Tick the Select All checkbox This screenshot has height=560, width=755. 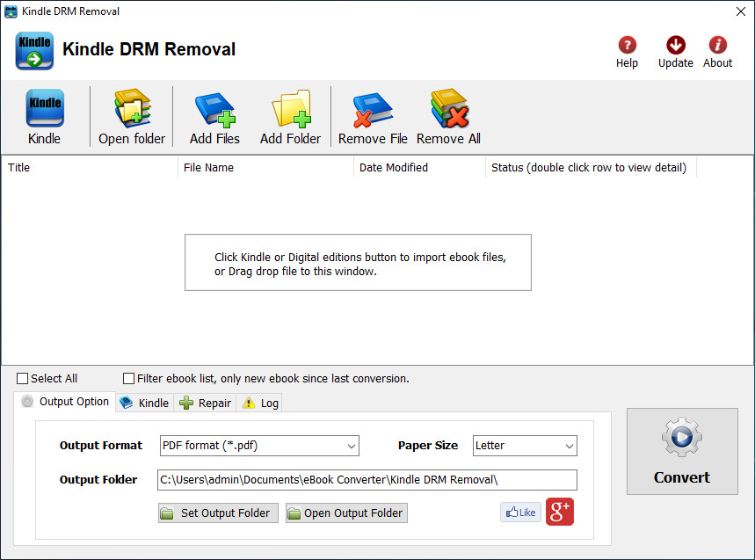click(22, 379)
